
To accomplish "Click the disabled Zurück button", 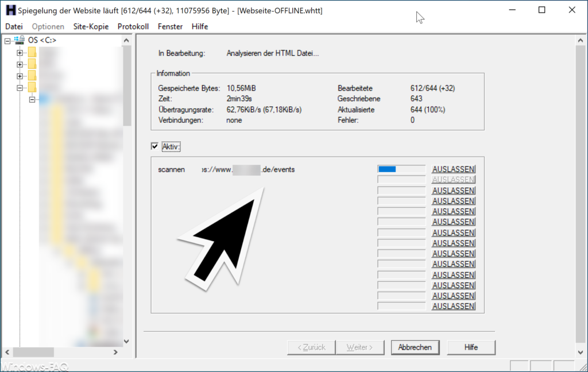I will tap(311, 347).
